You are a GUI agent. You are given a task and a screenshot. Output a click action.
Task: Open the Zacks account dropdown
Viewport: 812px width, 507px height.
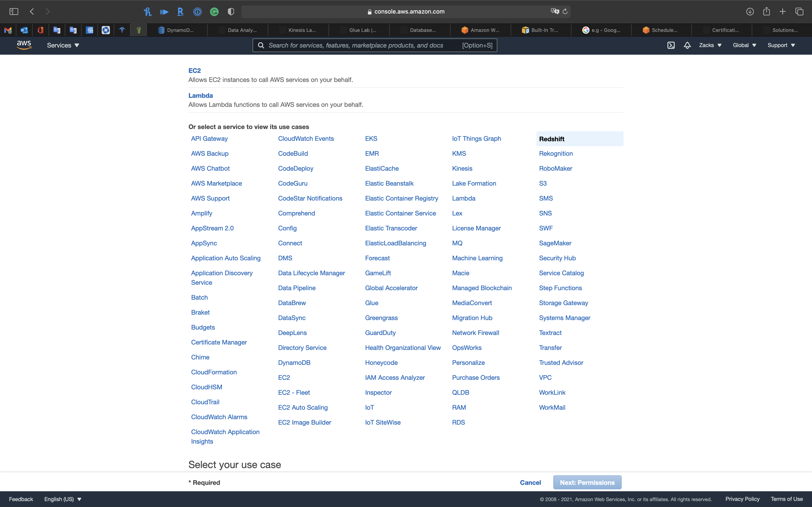710,45
